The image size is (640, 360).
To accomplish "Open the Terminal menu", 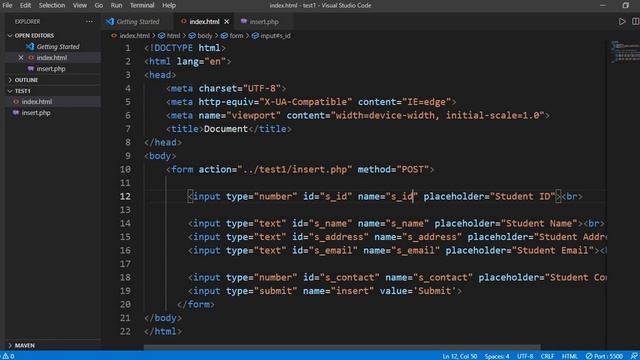I will (x=142, y=5).
